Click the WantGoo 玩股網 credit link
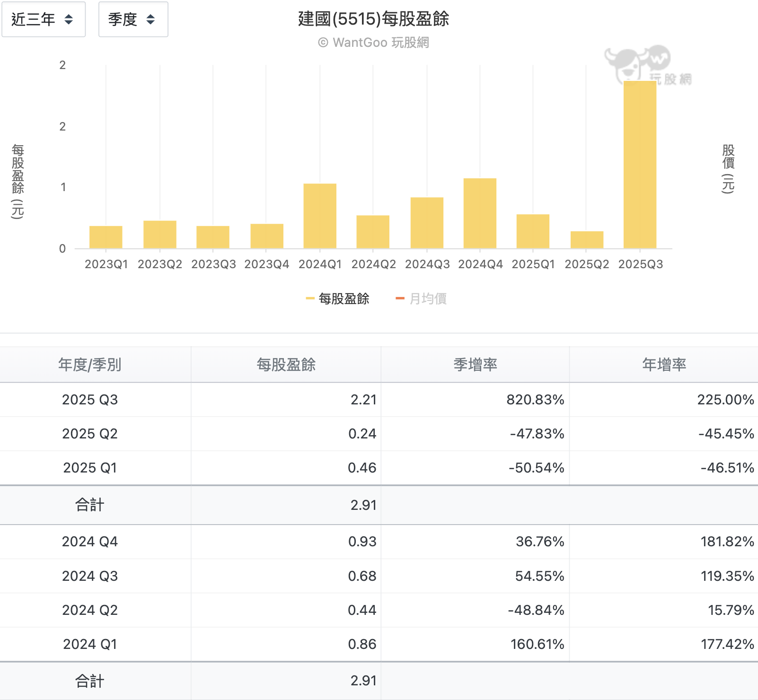Viewport: 758px width, 700px height. pos(374,43)
